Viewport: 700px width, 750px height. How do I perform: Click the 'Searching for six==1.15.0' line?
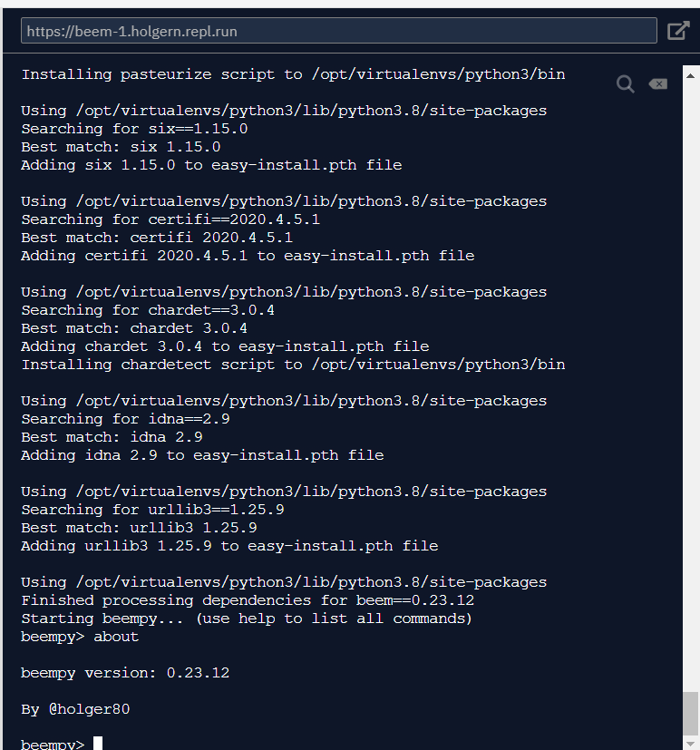134,129
